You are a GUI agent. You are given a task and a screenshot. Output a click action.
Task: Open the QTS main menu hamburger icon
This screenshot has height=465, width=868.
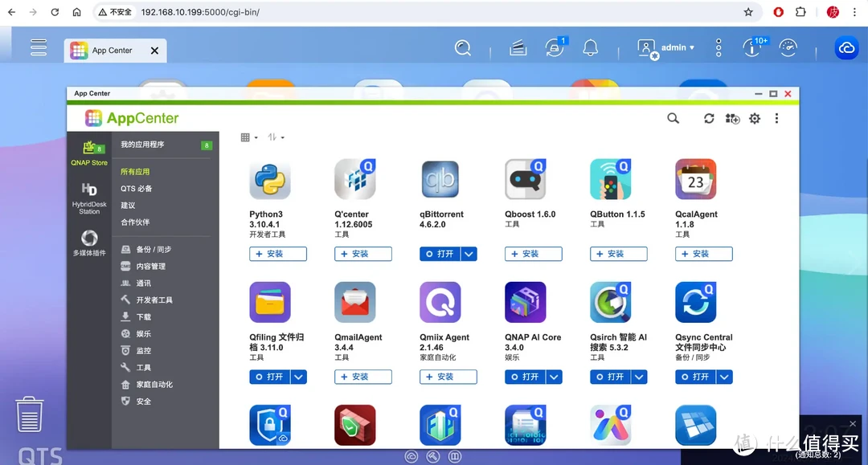pos(39,47)
